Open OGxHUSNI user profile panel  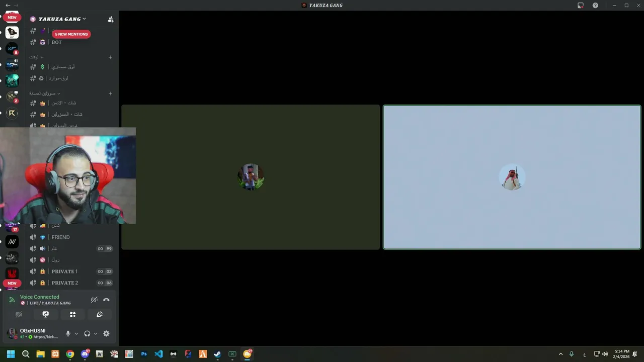pos(33,333)
